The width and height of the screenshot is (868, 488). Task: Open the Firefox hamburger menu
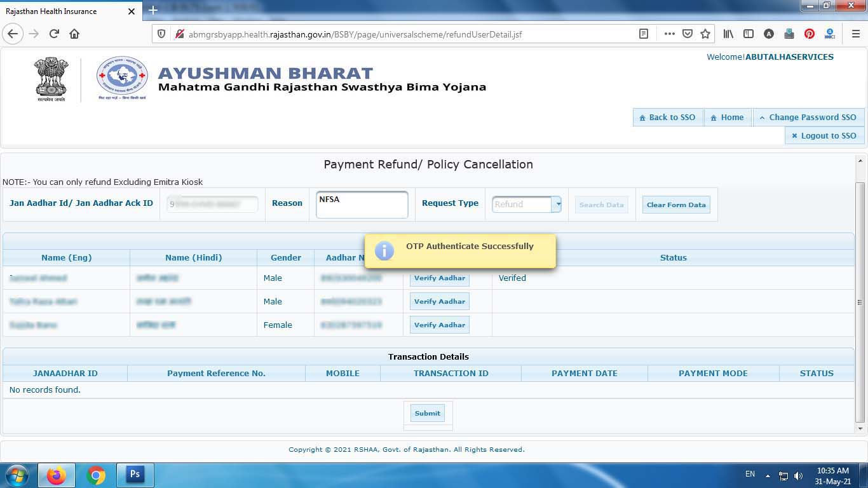[x=855, y=34]
